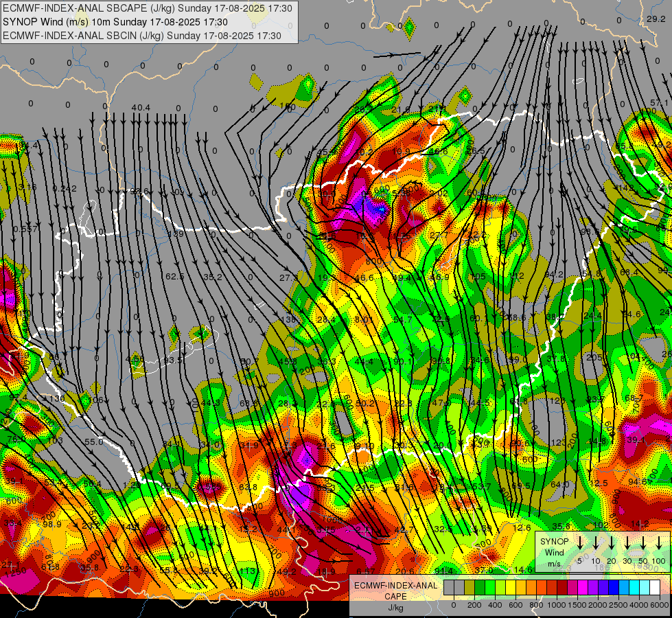This screenshot has height=618, width=672.
Task: Click the 4.56 map value
Action: [135, 359]
